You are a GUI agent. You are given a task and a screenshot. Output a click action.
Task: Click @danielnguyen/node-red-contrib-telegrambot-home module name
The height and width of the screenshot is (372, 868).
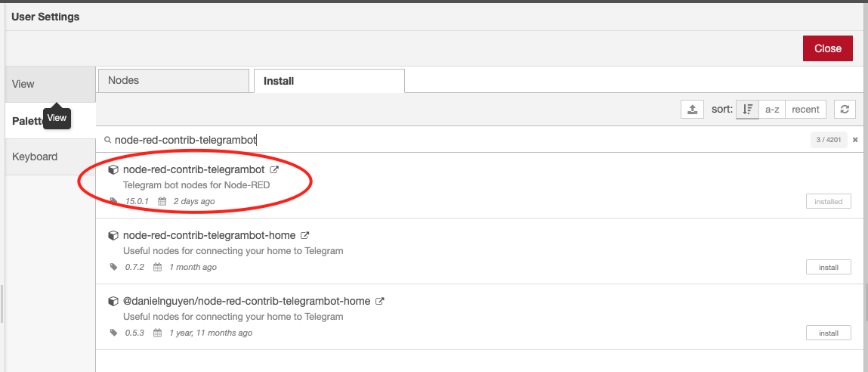pos(246,301)
